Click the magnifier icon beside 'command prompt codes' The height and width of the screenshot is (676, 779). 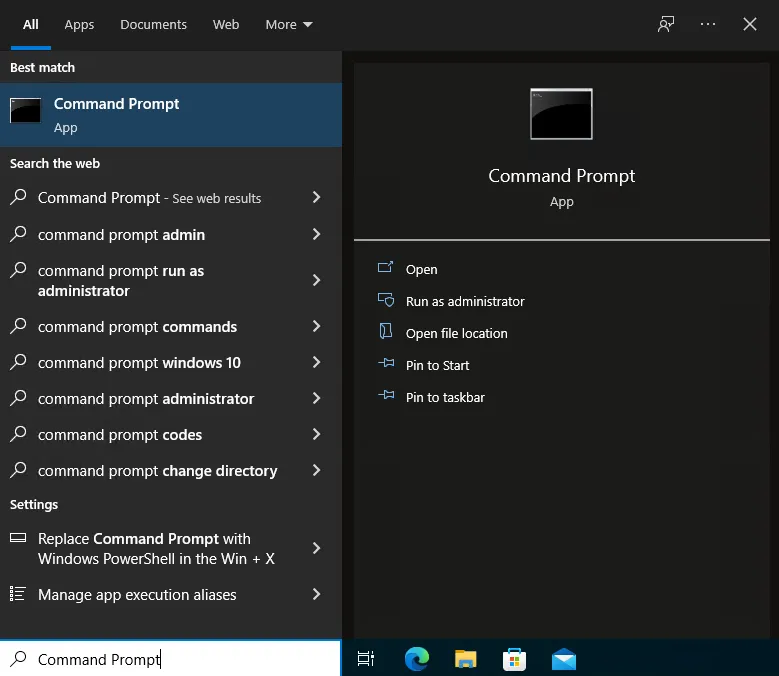coord(18,434)
